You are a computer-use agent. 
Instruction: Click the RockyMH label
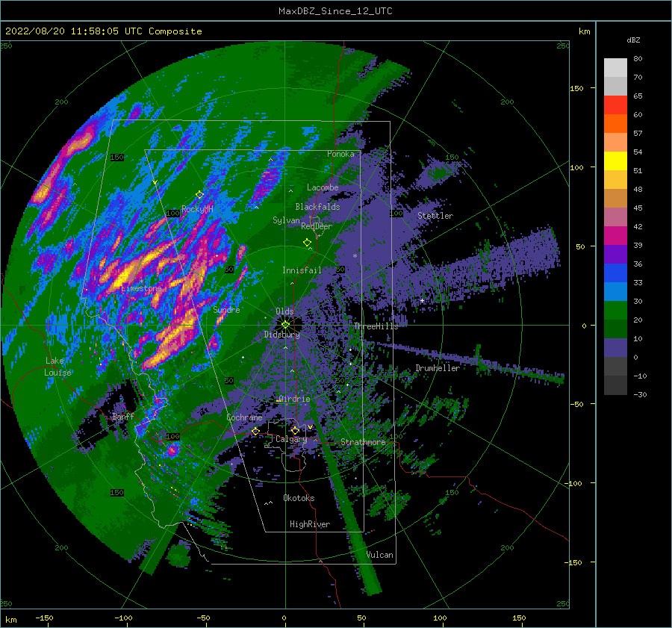(197, 209)
